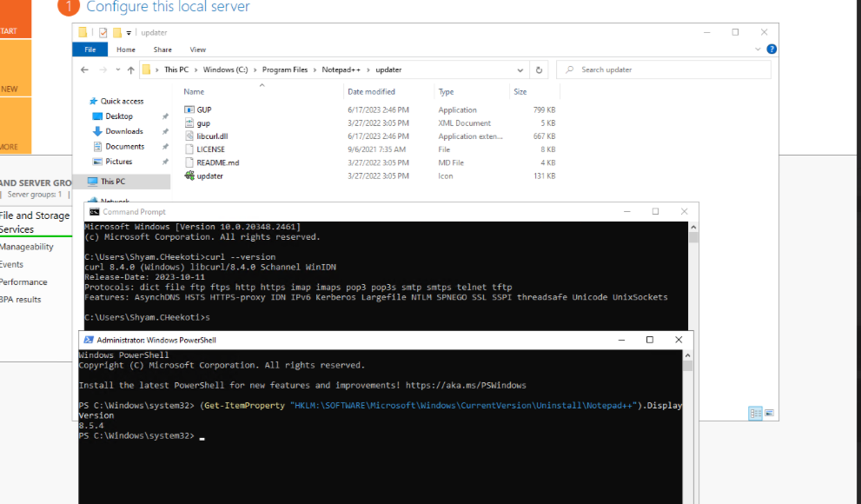Click Command Prompt scrollbar up arrow

[693, 227]
